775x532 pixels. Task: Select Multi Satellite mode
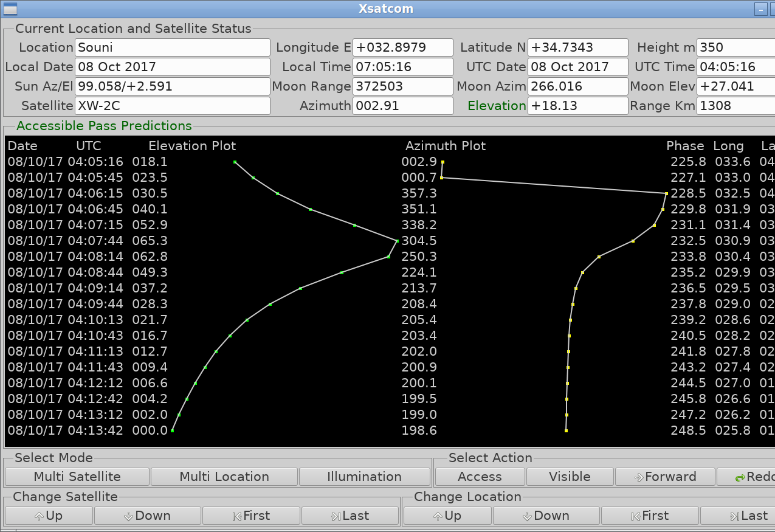[77, 477]
